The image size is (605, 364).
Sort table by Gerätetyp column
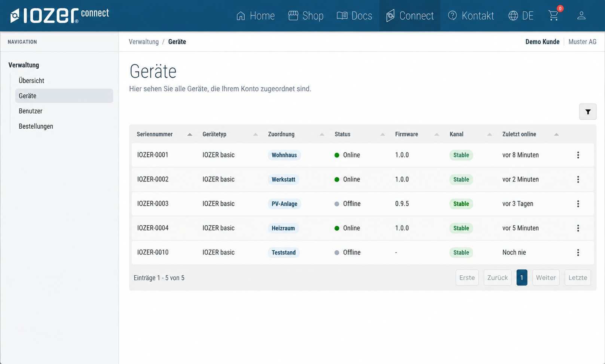[230, 134]
